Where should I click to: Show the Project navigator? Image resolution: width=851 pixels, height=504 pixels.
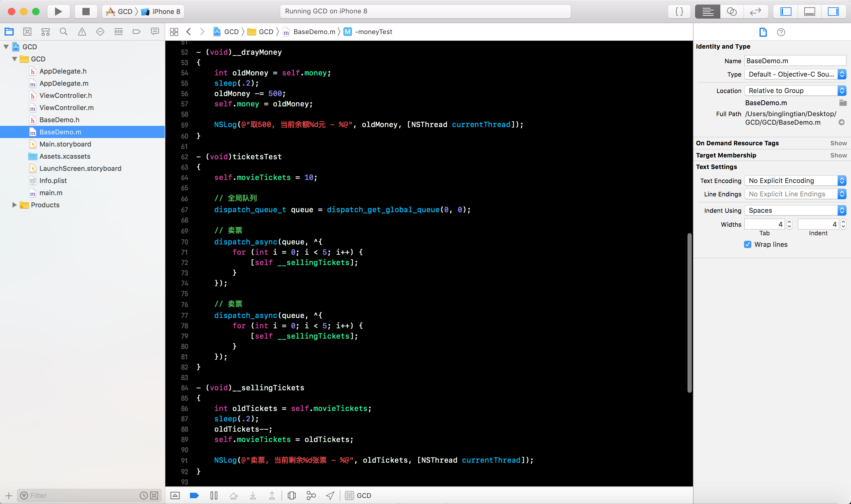(9, 32)
